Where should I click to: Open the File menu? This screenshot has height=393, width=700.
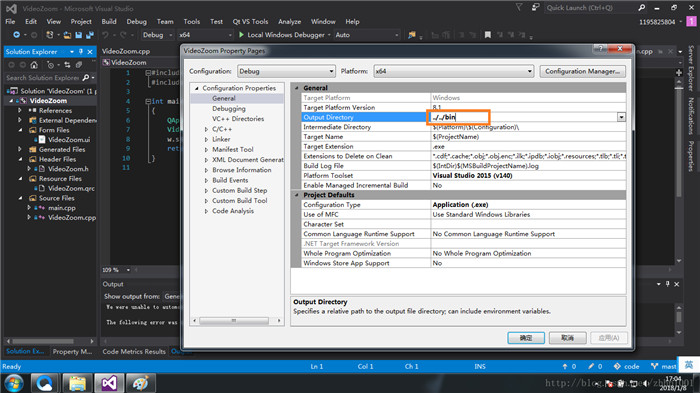pos(10,21)
